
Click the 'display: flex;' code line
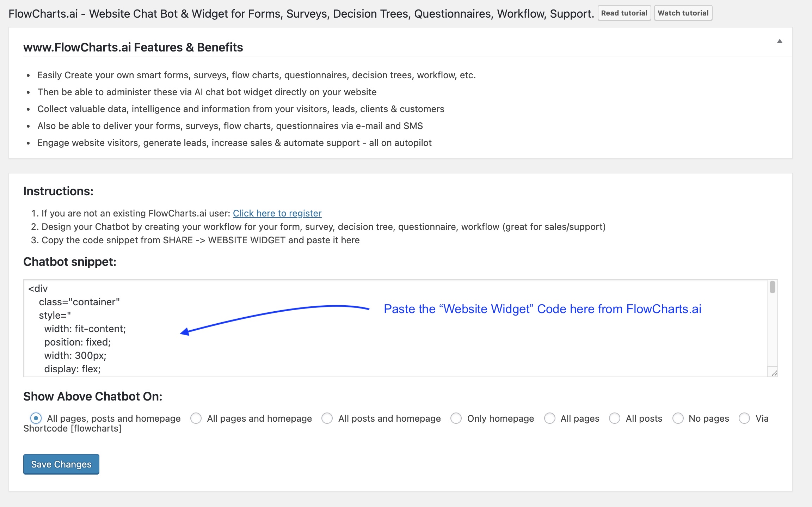72,369
